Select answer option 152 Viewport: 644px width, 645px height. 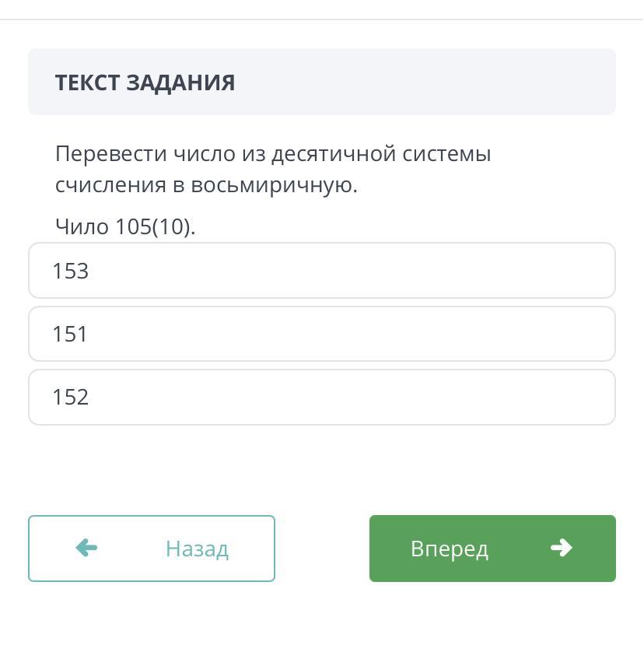point(321,397)
